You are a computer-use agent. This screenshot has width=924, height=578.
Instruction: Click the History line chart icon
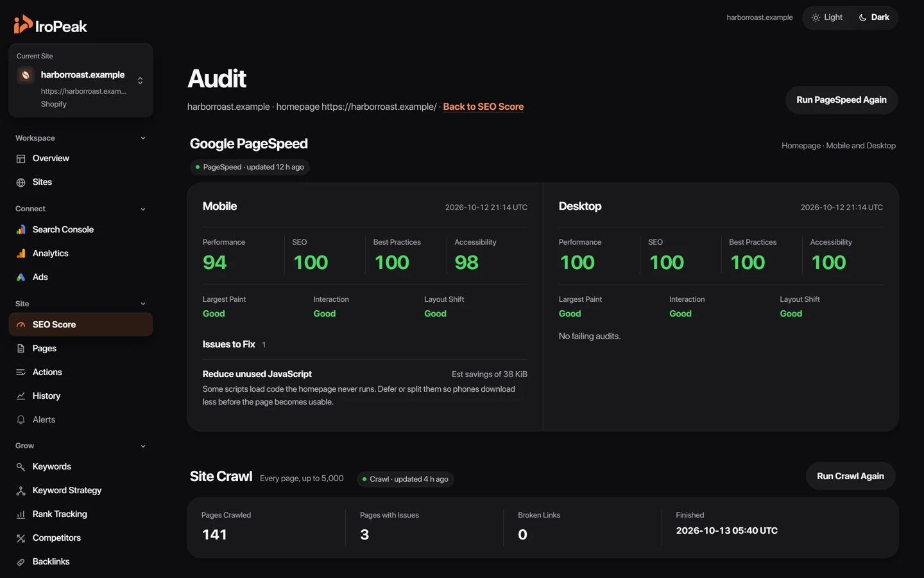point(21,396)
